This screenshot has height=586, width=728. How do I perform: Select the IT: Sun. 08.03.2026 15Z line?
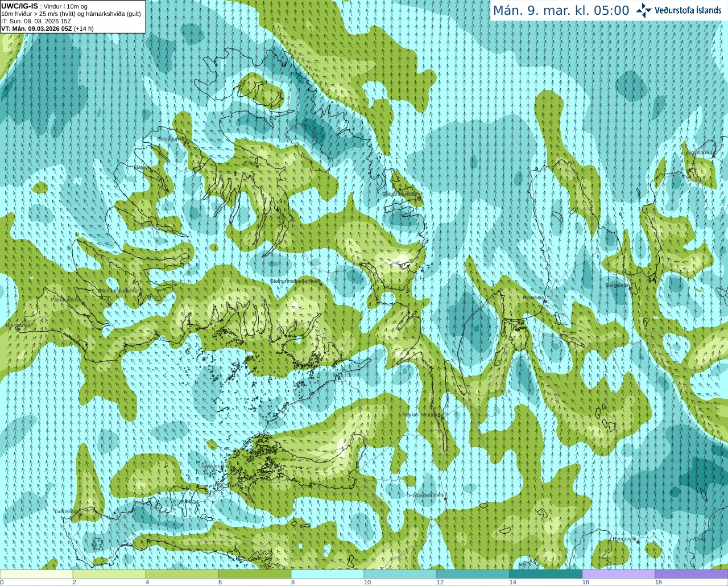pyautogui.click(x=36, y=21)
